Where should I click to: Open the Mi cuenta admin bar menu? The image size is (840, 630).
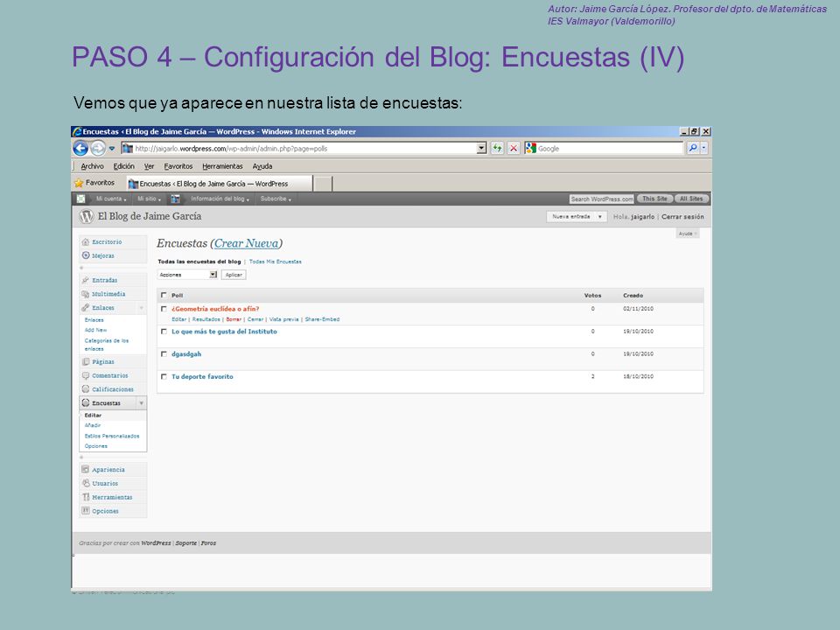point(111,199)
